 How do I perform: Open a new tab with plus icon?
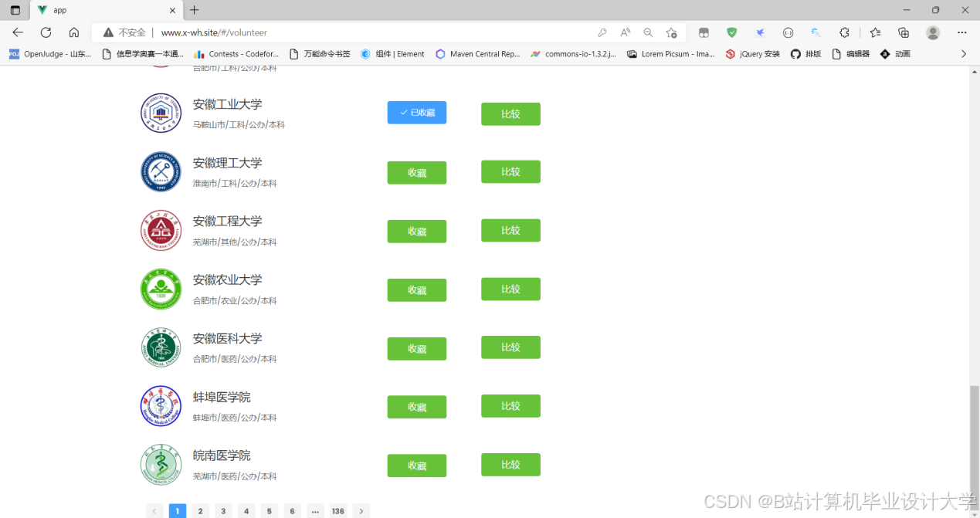pos(195,10)
